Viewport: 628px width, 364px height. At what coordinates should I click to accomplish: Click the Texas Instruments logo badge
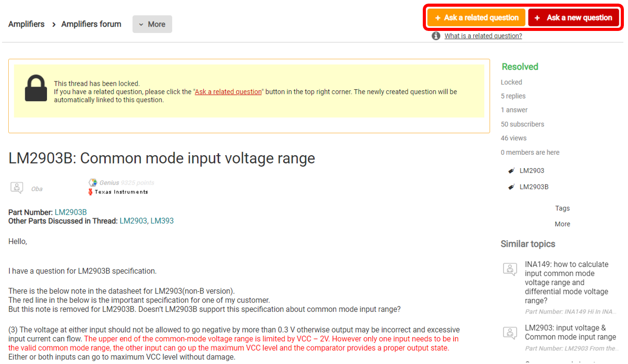point(118,192)
